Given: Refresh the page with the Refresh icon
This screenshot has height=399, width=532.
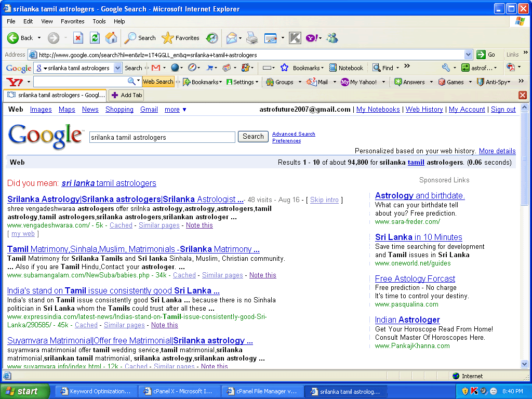Looking at the screenshot, I should pyautogui.click(x=95, y=37).
